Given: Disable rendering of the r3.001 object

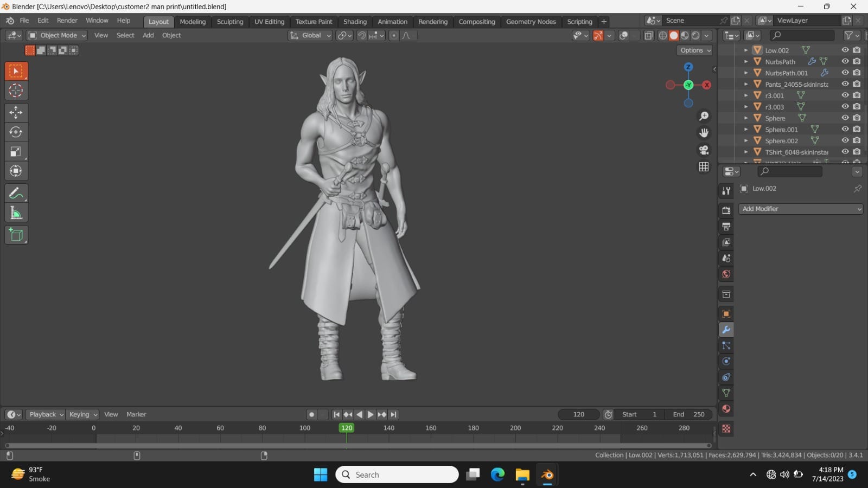Looking at the screenshot, I should click(x=857, y=95).
